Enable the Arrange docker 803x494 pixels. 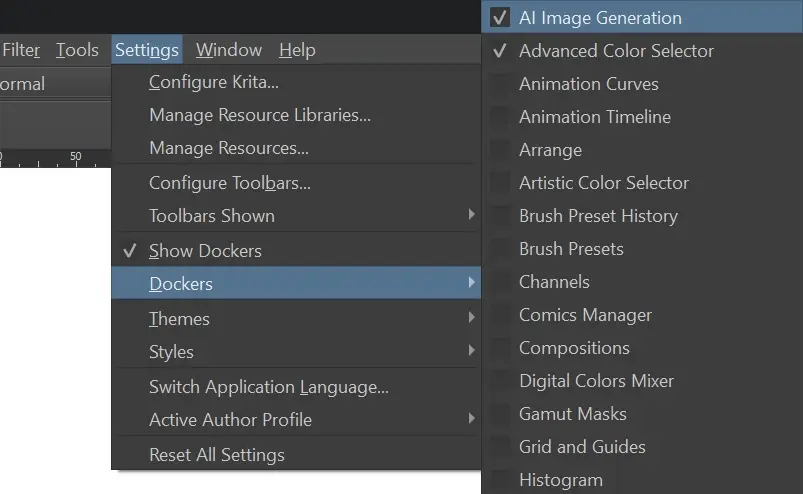pyautogui.click(x=642, y=149)
